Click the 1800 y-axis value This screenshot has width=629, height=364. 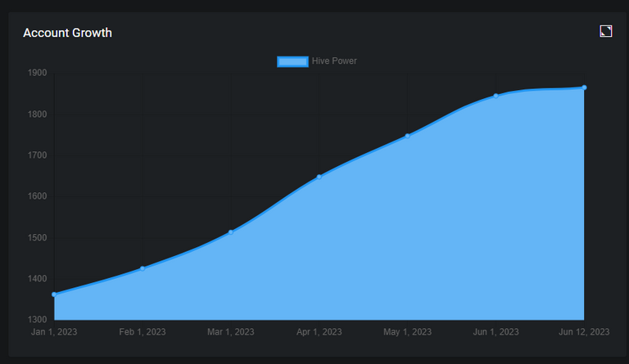(38, 115)
